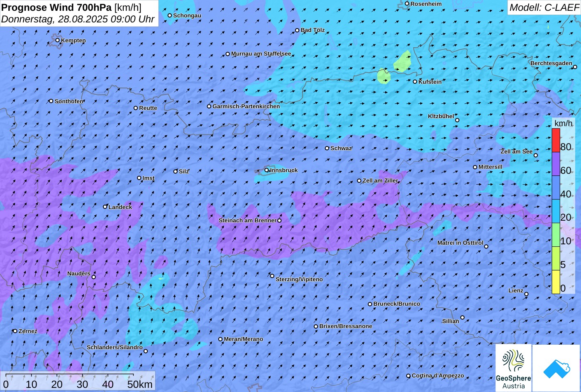Viewport: 581px width, 392px height.
Task: Select the Zell am See marker dot
Action: [535, 155]
